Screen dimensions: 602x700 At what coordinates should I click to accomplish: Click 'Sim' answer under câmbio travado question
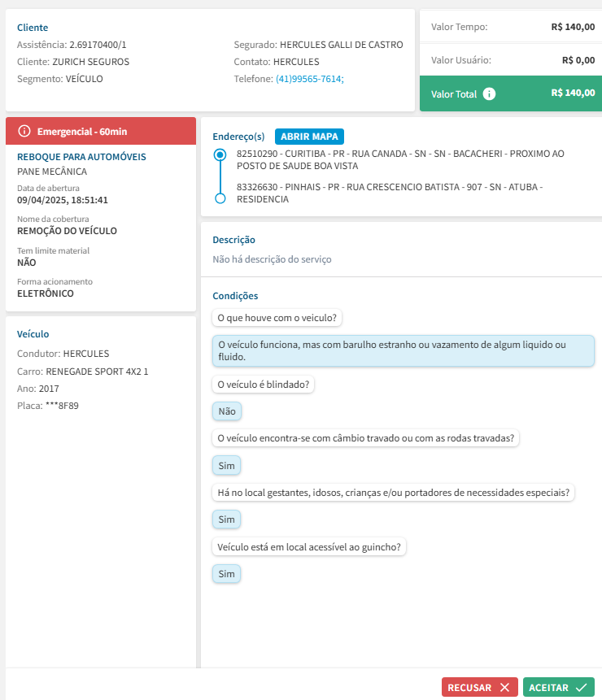227,466
